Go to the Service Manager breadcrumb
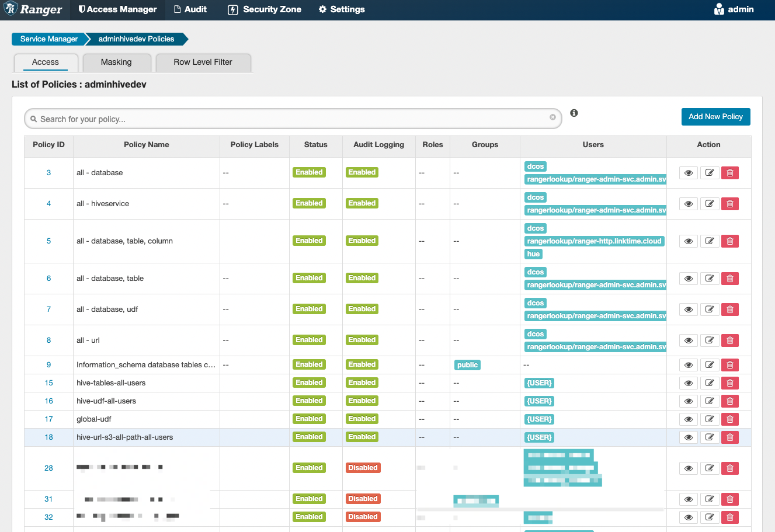The height and width of the screenshot is (532, 775). pyautogui.click(x=48, y=39)
